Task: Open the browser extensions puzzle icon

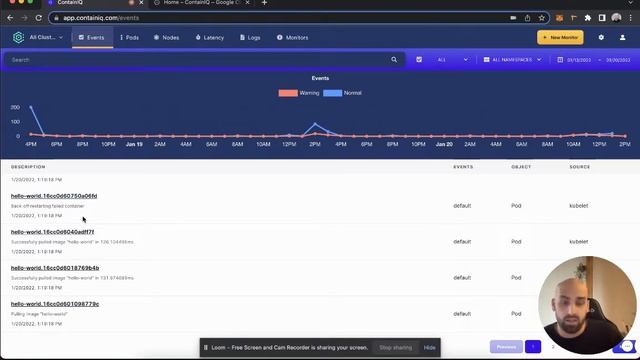Action: (588, 18)
